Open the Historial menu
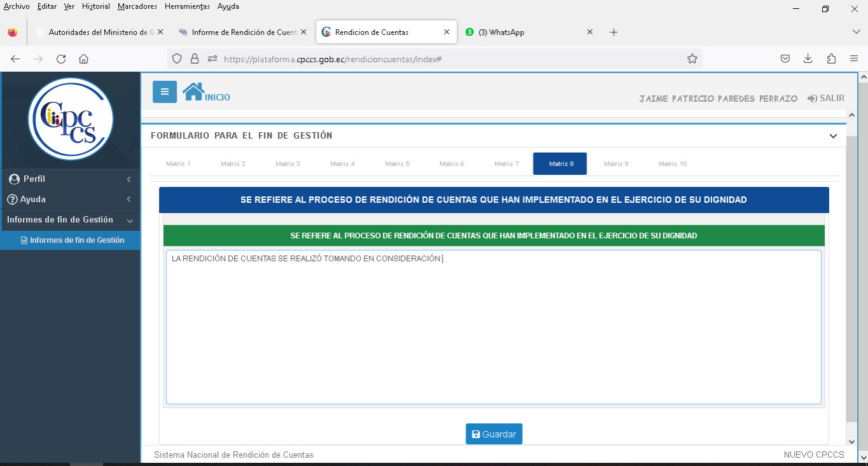The height and width of the screenshot is (466, 868). click(95, 6)
